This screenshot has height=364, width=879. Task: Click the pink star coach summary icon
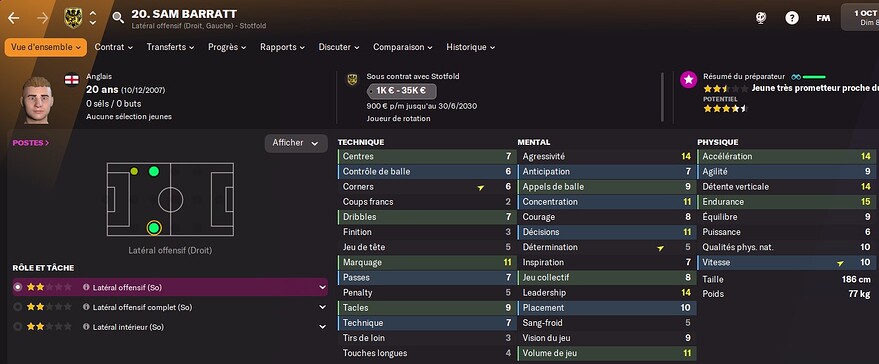pyautogui.click(x=688, y=80)
